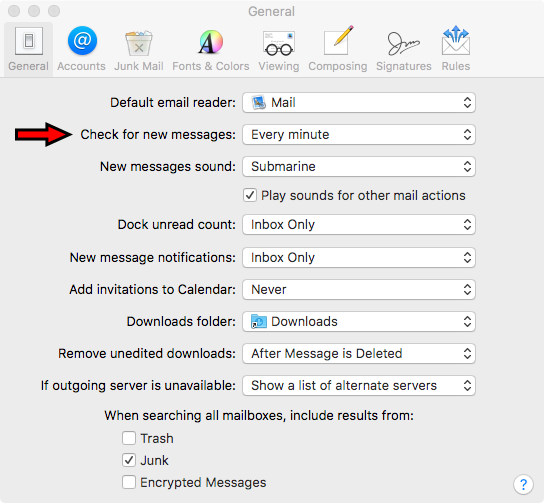Screen dimensions: 544x503
Task: Click the help question mark button
Action: 523,484
